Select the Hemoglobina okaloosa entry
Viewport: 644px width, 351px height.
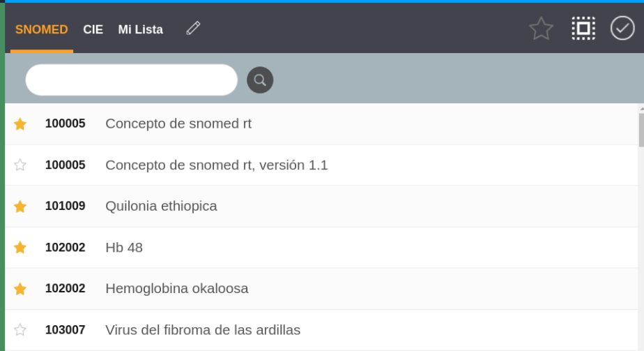(176, 289)
